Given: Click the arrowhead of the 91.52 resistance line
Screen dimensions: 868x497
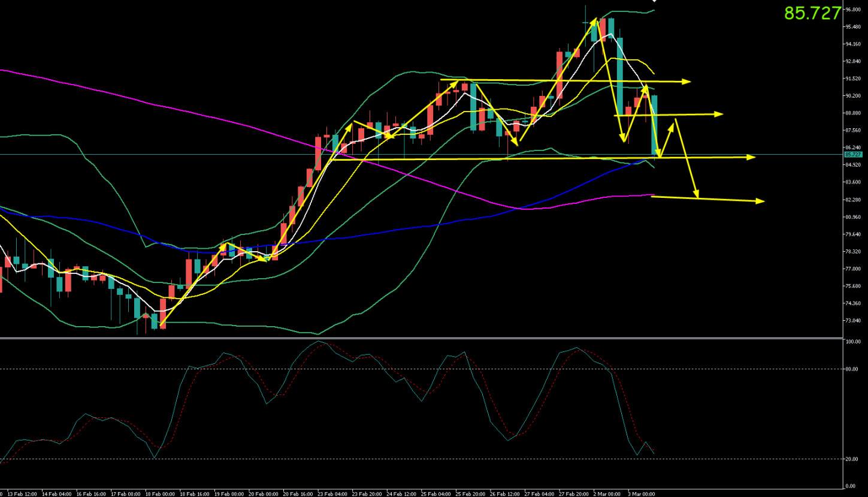Looking at the screenshot, I should click(687, 82).
